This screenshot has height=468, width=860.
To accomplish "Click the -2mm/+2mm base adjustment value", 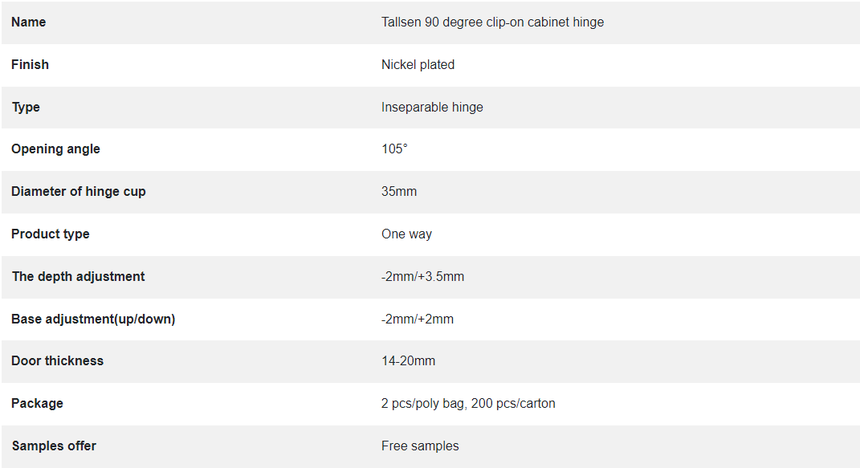I will [x=417, y=319].
